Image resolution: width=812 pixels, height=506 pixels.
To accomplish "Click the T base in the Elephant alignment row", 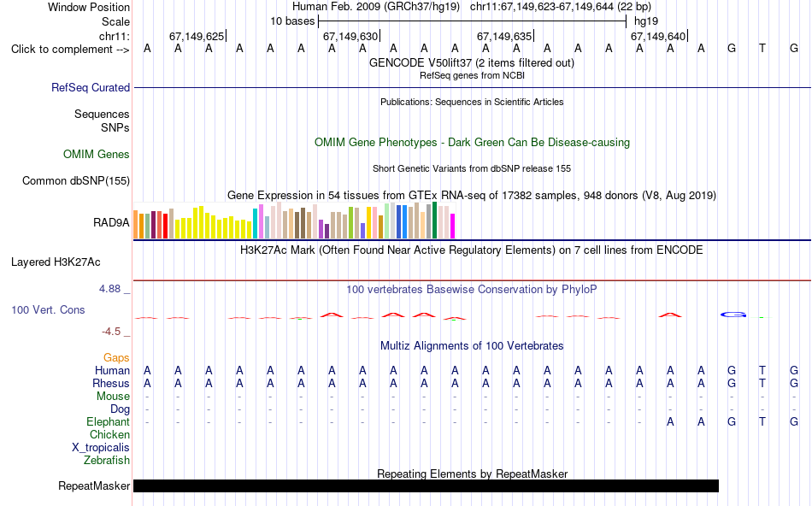I will tap(762, 422).
